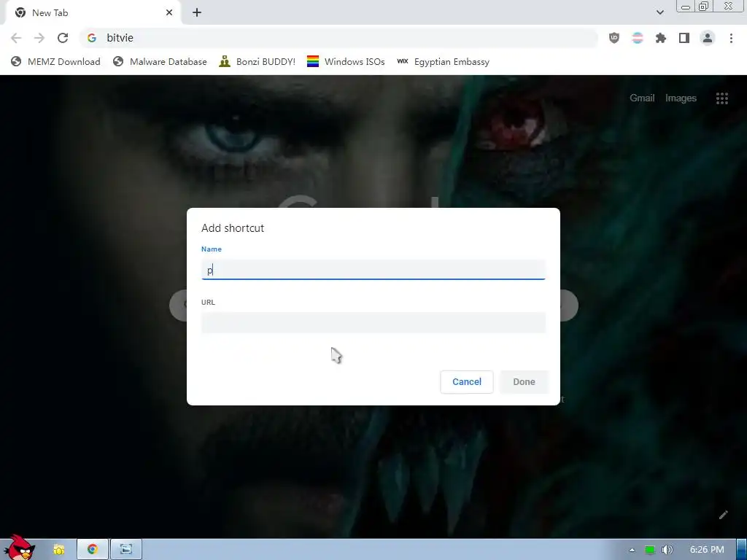Click the green network tray icon

point(649,550)
